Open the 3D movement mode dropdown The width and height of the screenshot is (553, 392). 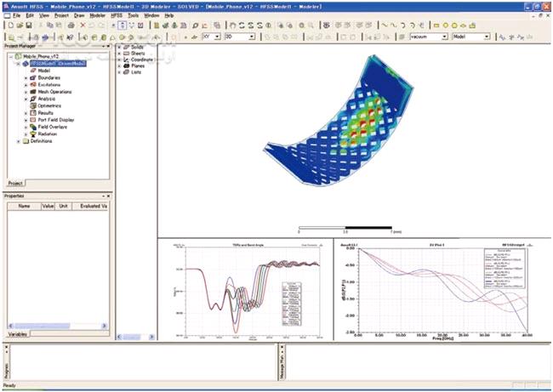252,37
